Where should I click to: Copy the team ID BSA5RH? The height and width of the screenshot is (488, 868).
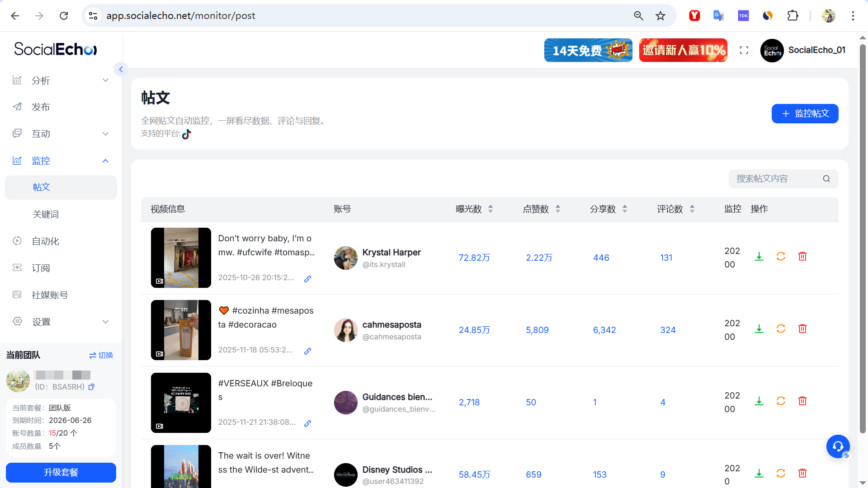(91, 387)
